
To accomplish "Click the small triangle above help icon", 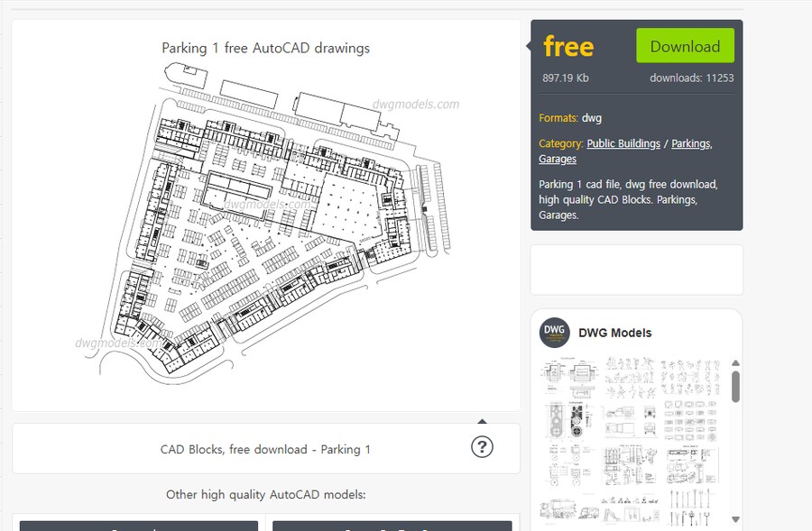I will point(483,420).
